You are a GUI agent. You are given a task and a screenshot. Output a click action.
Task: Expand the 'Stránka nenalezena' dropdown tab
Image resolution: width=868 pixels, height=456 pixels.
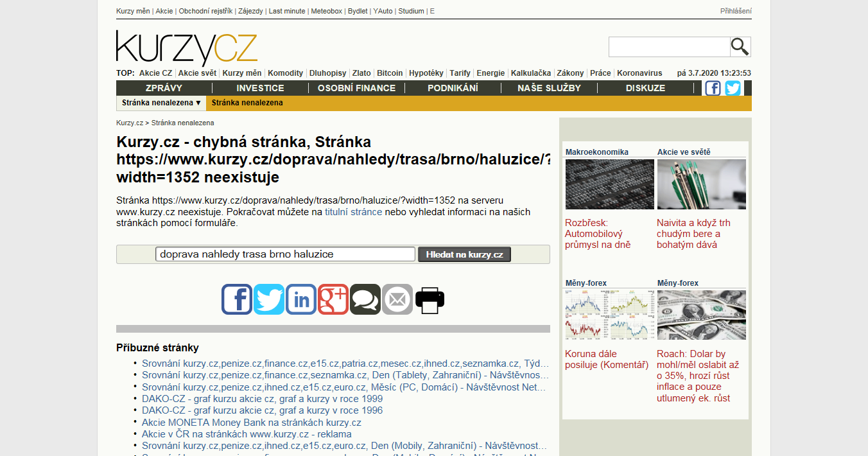(x=162, y=103)
